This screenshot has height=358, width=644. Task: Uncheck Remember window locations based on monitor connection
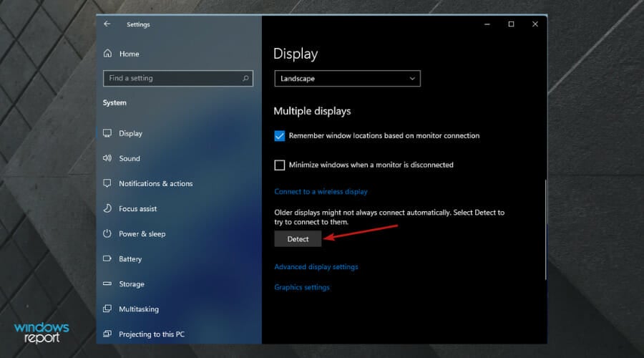pos(279,135)
